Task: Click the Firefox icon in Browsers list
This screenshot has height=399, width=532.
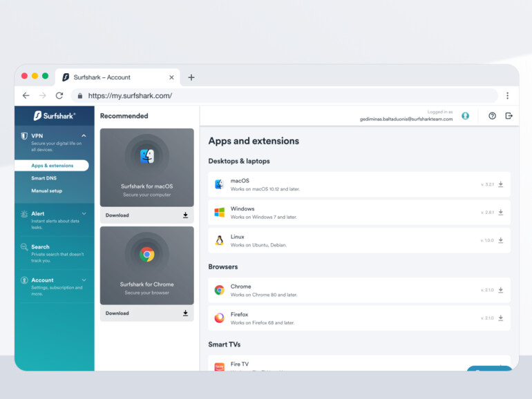Action: coord(220,318)
